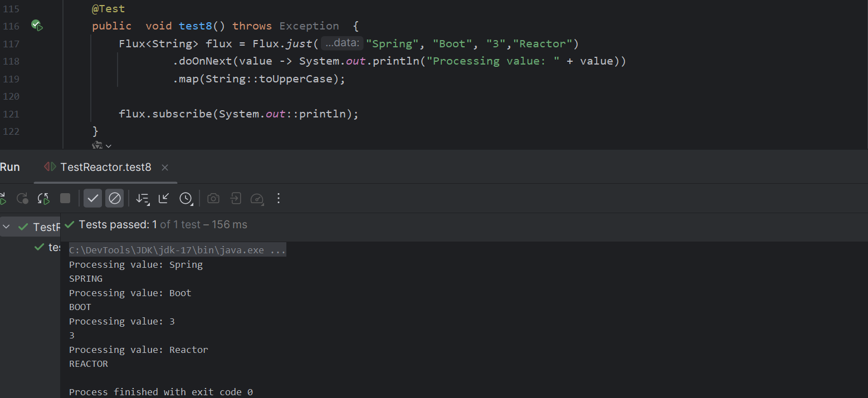Click the Rerun Failed Tests icon
868x398 pixels.
tap(22, 198)
